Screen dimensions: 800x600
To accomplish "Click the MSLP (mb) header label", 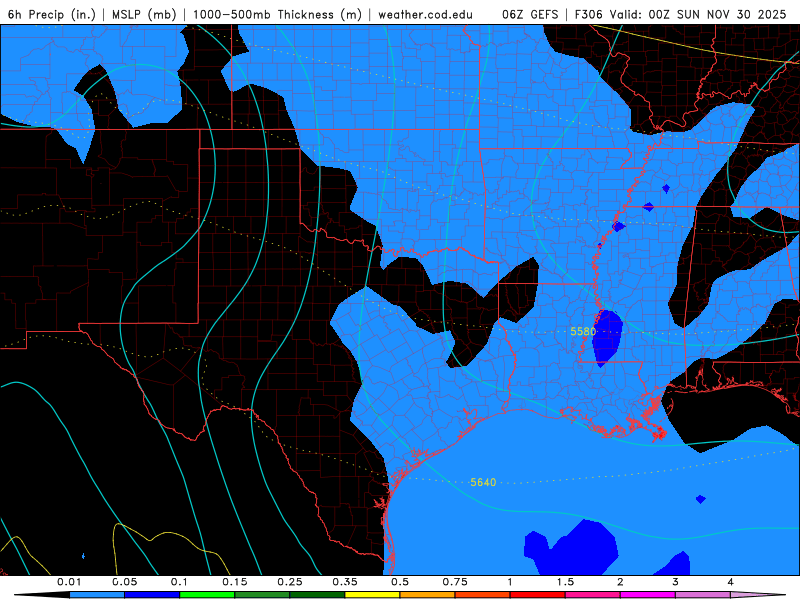I will pyautogui.click(x=144, y=14).
